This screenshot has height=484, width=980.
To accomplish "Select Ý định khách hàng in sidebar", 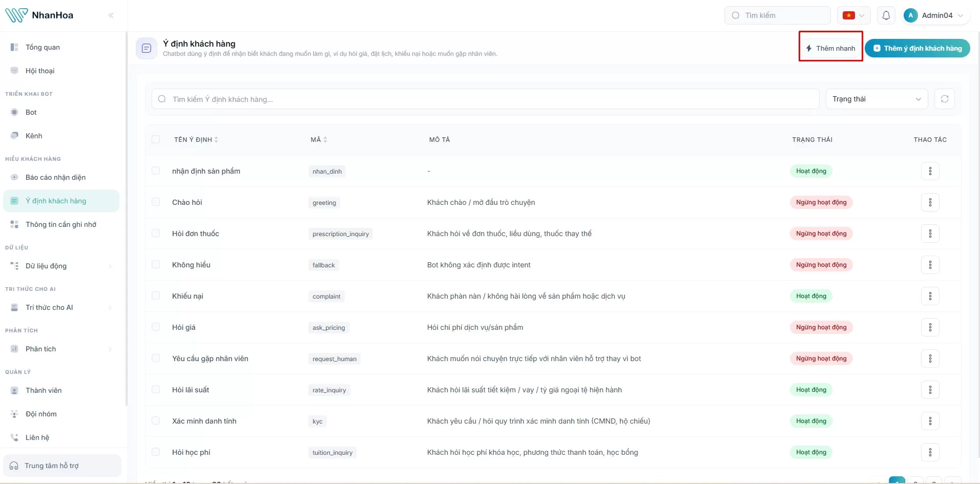I will pyautogui.click(x=61, y=201).
